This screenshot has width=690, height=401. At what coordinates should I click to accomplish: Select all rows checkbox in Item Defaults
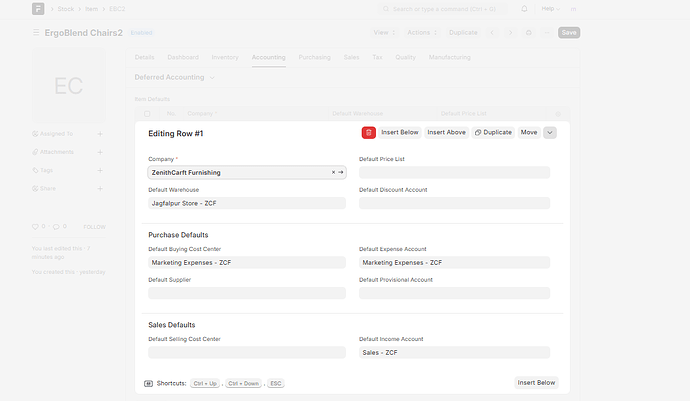tap(147, 114)
